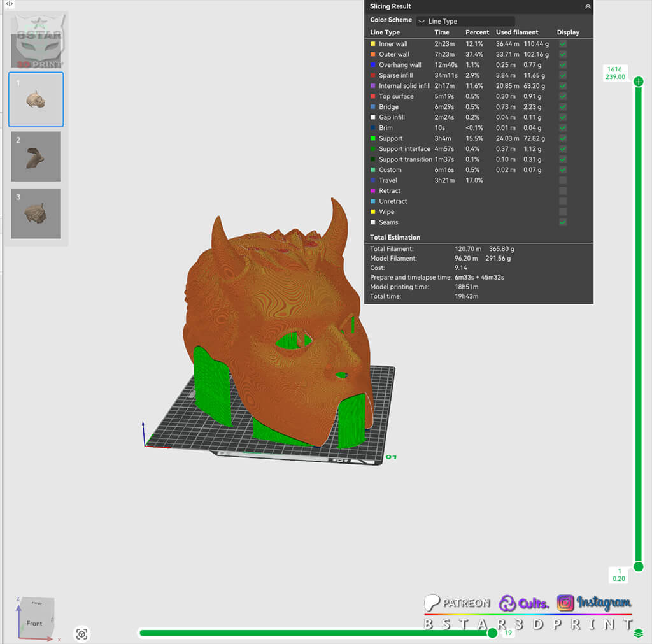Select plate 3 thumbnail
Screen dimensions: 652x644
(36, 213)
